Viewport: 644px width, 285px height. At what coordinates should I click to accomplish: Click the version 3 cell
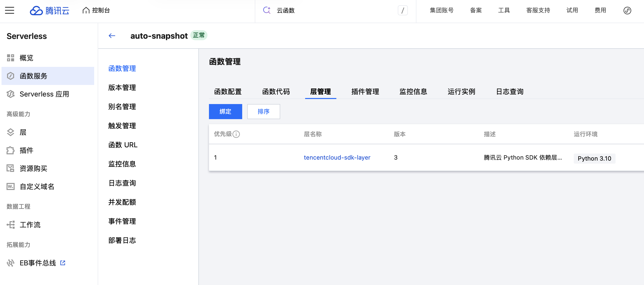396,158
